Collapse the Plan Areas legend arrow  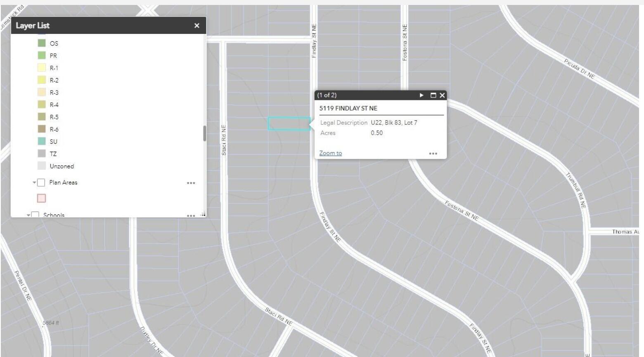click(34, 183)
